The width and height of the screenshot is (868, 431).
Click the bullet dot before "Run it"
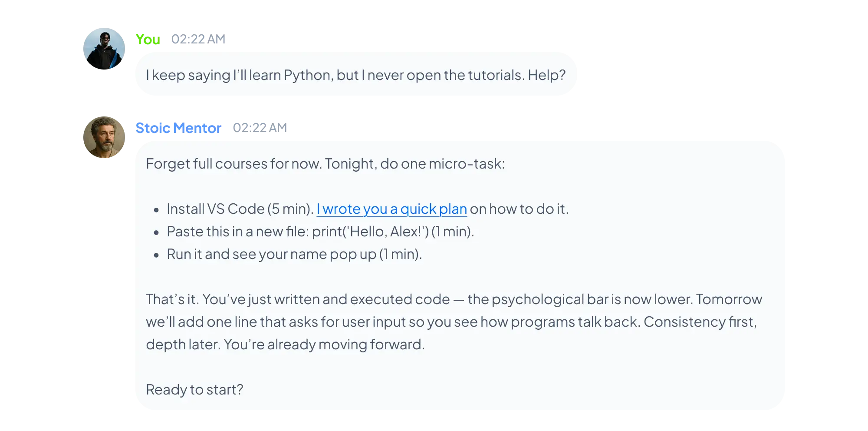point(157,255)
